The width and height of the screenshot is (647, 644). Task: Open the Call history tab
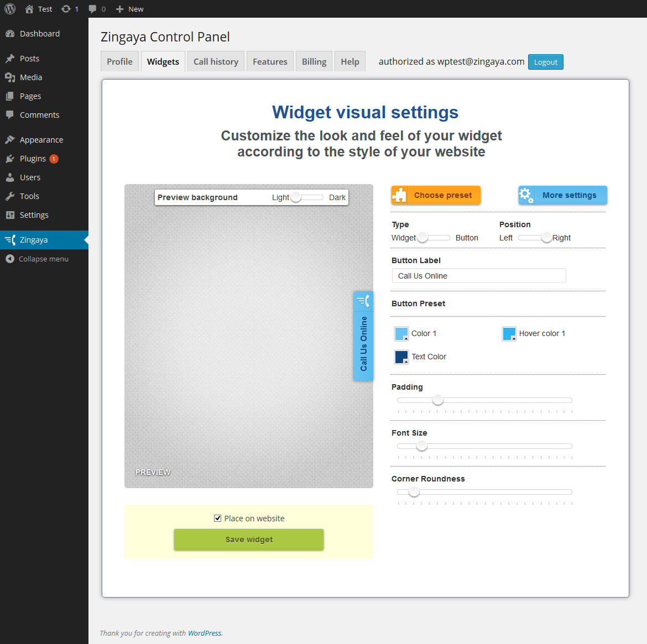coord(216,61)
